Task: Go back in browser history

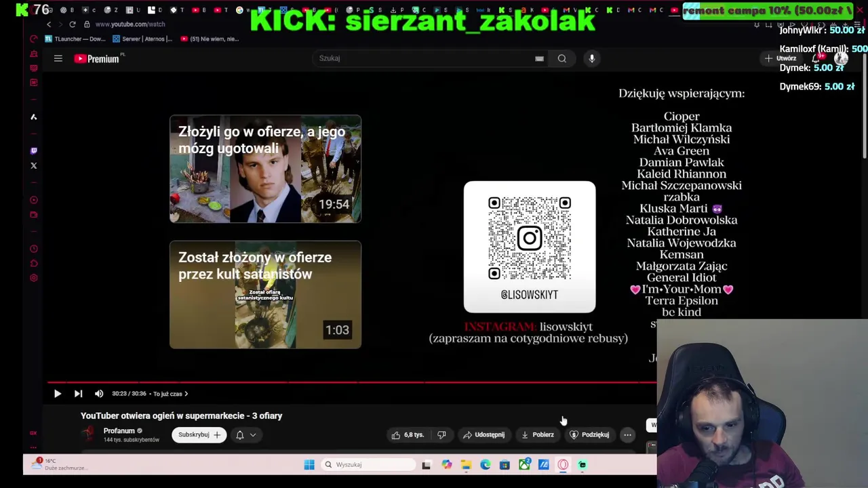Action: (x=49, y=24)
